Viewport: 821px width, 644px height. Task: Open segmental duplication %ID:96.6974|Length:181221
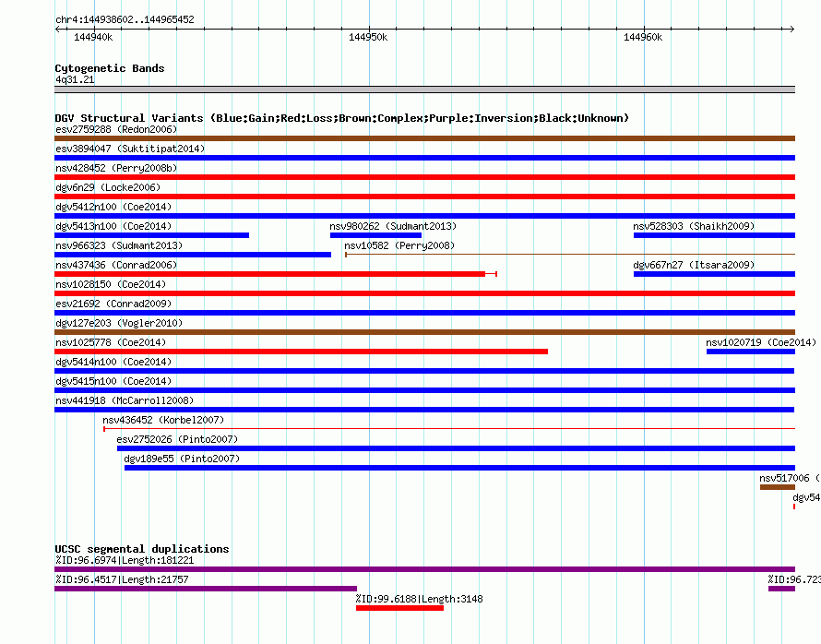click(125, 560)
